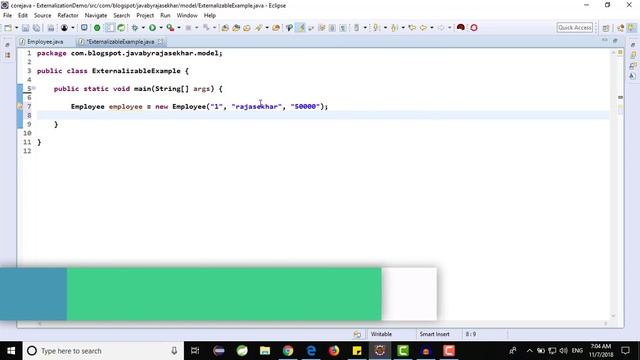
Task: Open the Run configurations dropdown arrow
Action: click(161, 28)
